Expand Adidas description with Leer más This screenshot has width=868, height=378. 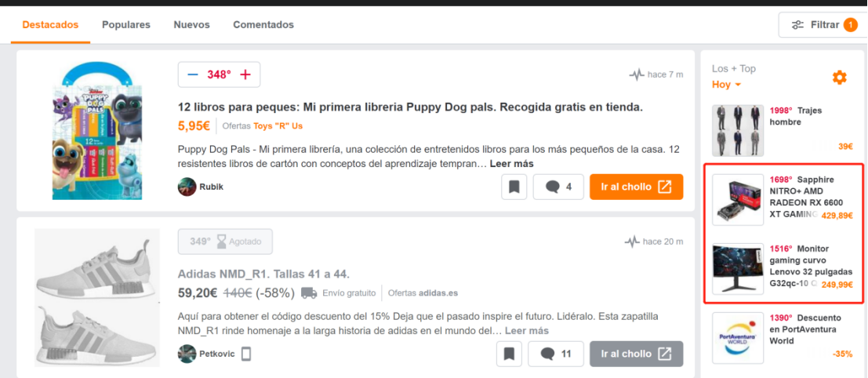pyautogui.click(x=526, y=331)
